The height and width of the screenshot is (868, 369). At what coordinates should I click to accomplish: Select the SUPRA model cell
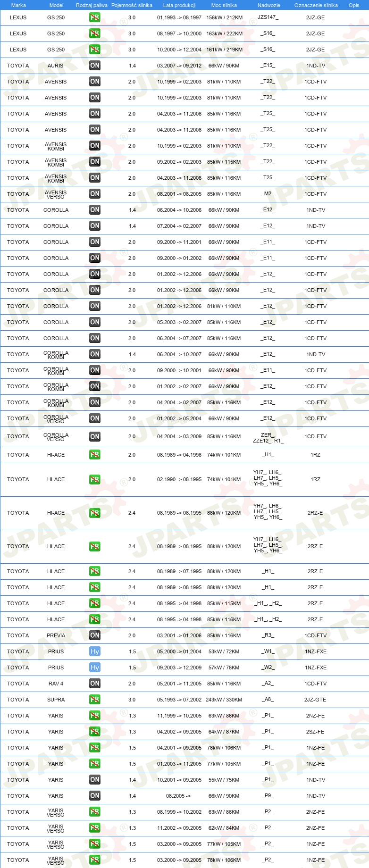coord(56,700)
